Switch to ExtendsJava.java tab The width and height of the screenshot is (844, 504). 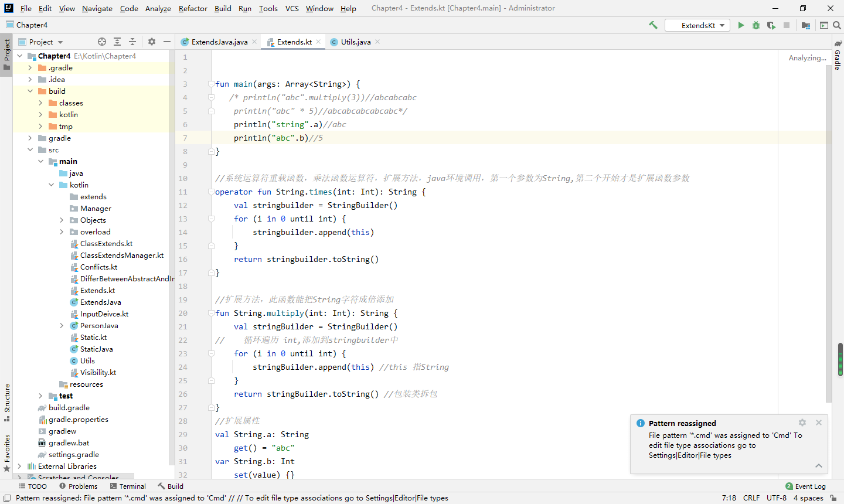coord(219,42)
